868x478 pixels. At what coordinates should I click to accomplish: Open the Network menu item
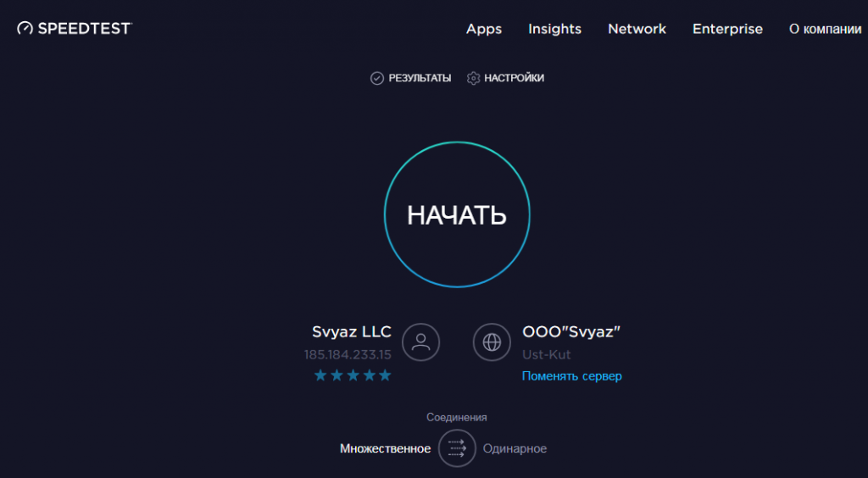637,29
